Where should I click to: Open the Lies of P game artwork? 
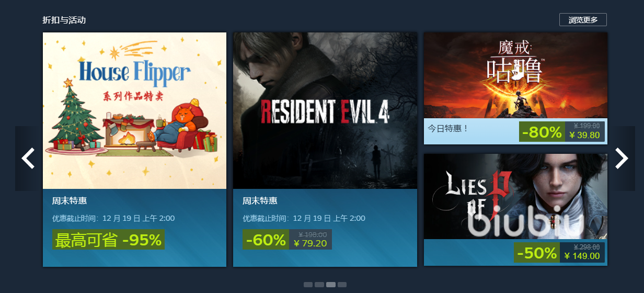(x=515, y=197)
